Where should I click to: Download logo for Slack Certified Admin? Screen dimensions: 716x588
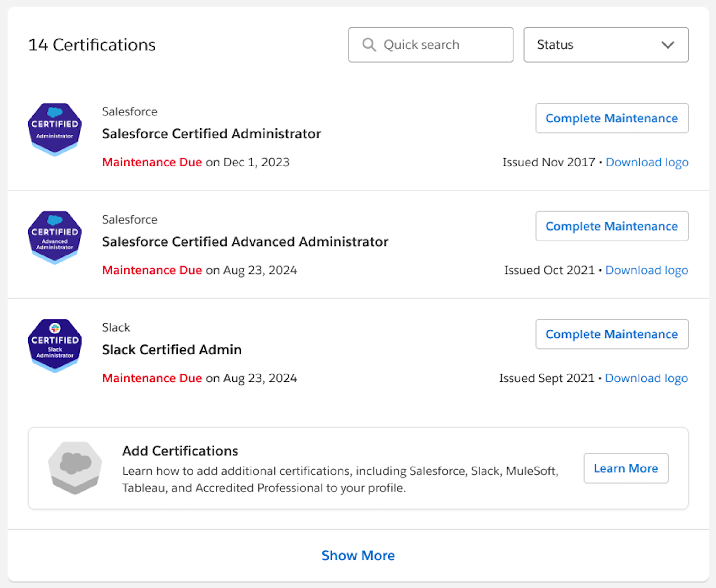(x=646, y=378)
